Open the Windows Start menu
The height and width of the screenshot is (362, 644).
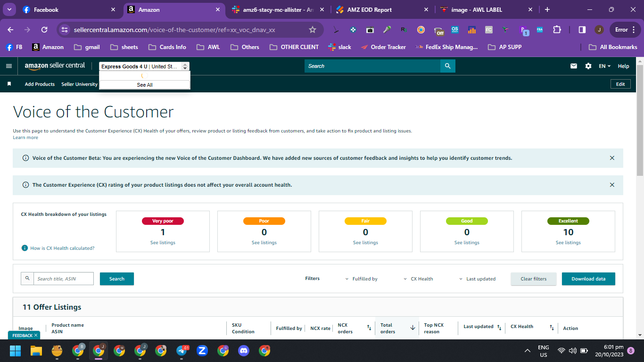(x=15, y=351)
